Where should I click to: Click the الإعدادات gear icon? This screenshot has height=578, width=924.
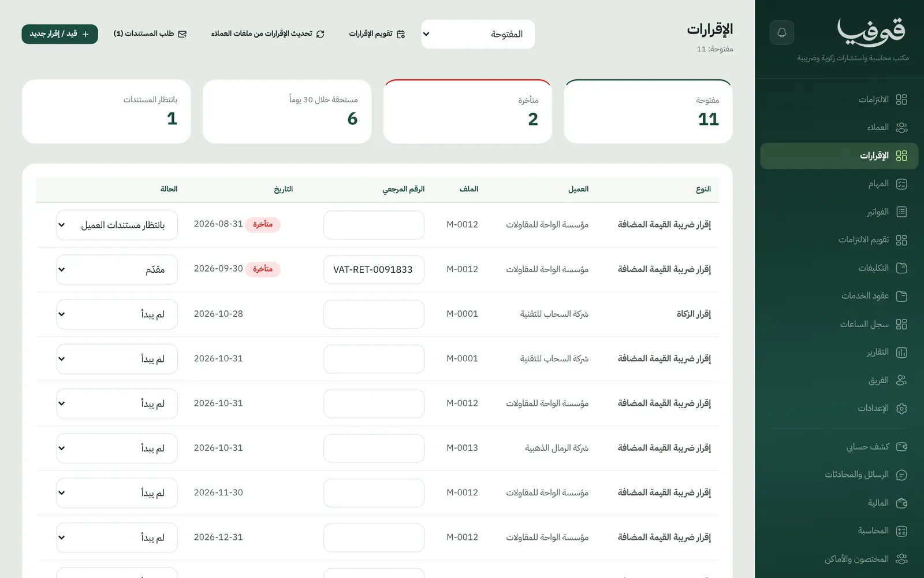point(901,409)
